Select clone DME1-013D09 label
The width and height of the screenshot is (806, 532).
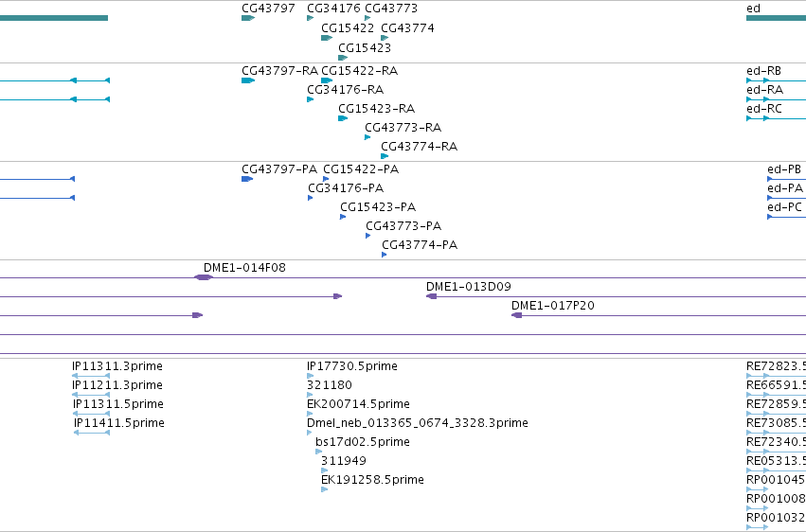pos(469,287)
